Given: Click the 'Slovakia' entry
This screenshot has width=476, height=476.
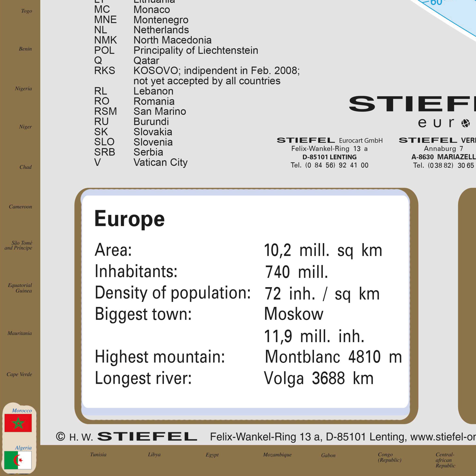Looking at the screenshot, I should click(153, 132).
